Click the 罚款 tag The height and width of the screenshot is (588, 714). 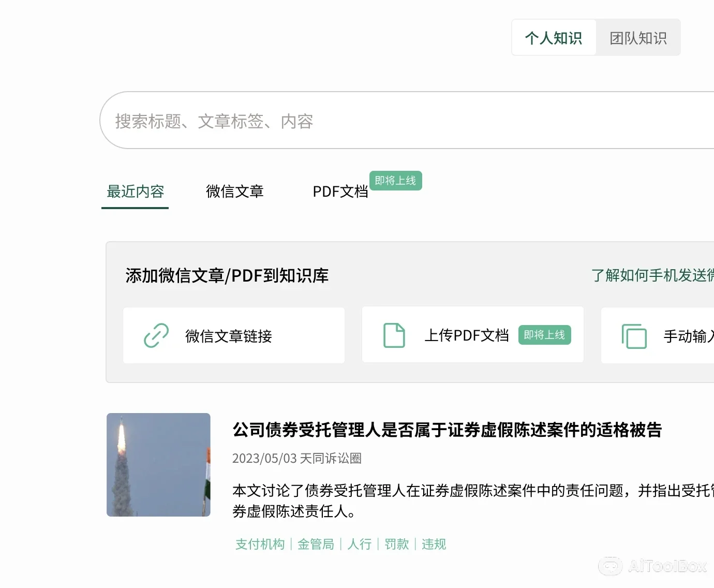[x=397, y=544]
